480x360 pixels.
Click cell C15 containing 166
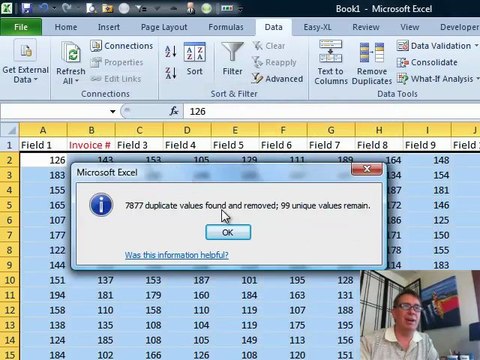point(139,354)
